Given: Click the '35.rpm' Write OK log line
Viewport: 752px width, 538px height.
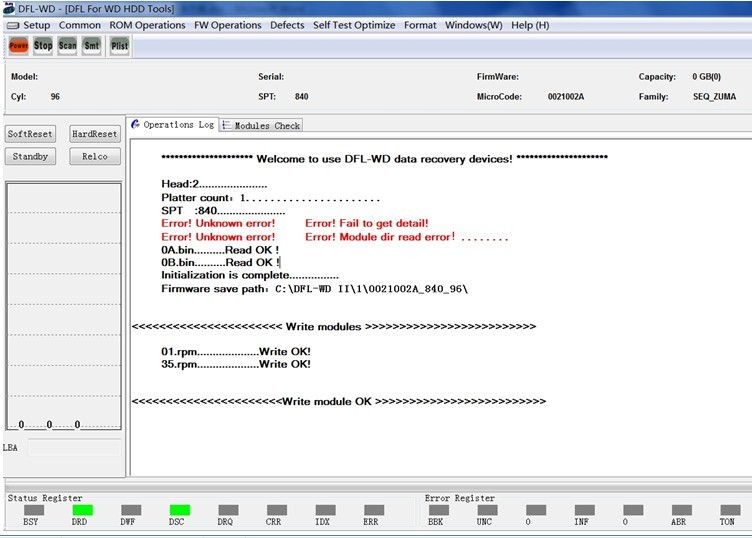Looking at the screenshot, I should [x=235, y=364].
